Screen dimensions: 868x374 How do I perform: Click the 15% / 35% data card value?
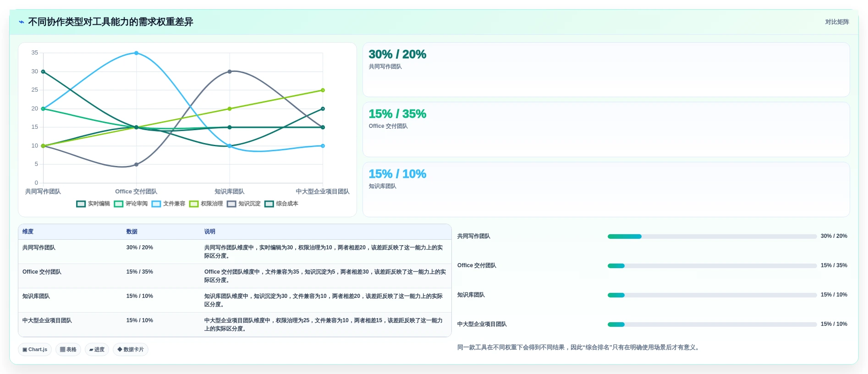tap(397, 114)
